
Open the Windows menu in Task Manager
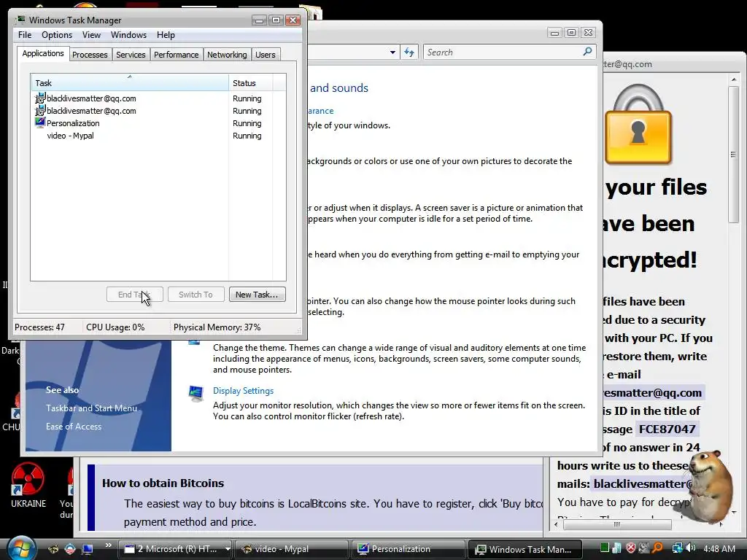point(128,35)
